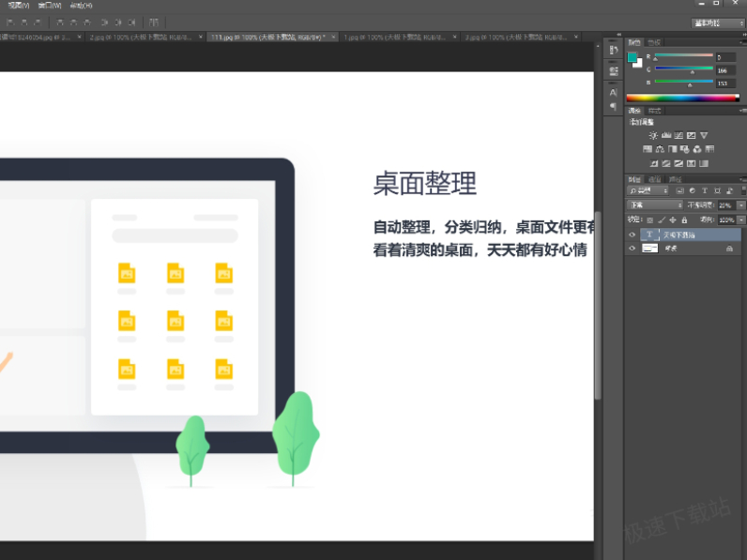Add a Threshold adjustment icon
The image size is (747, 560).
pos(678,163)
